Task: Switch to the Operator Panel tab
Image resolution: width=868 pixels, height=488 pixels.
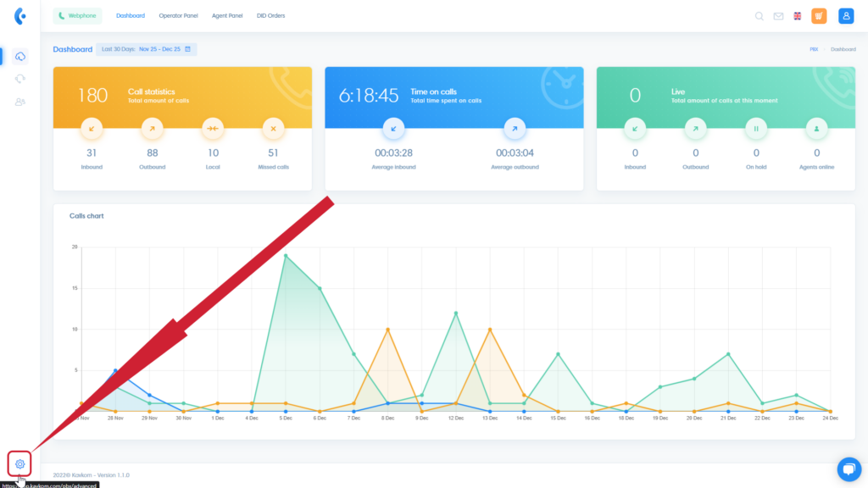Action: point(177,16)
